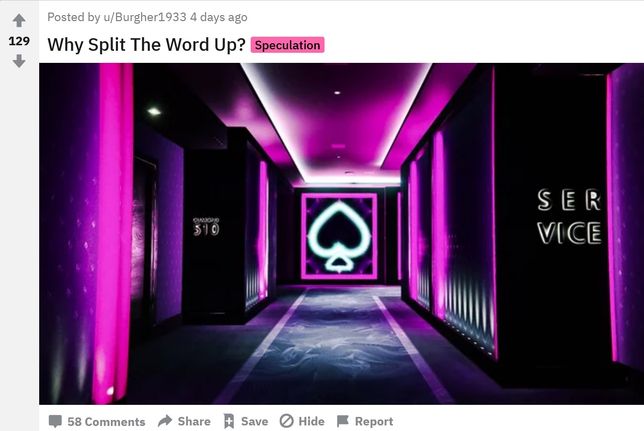This screenshot has height=431, width=644.
Task: Open user profile u/Burgher1933
Action: tap(145, 17)
